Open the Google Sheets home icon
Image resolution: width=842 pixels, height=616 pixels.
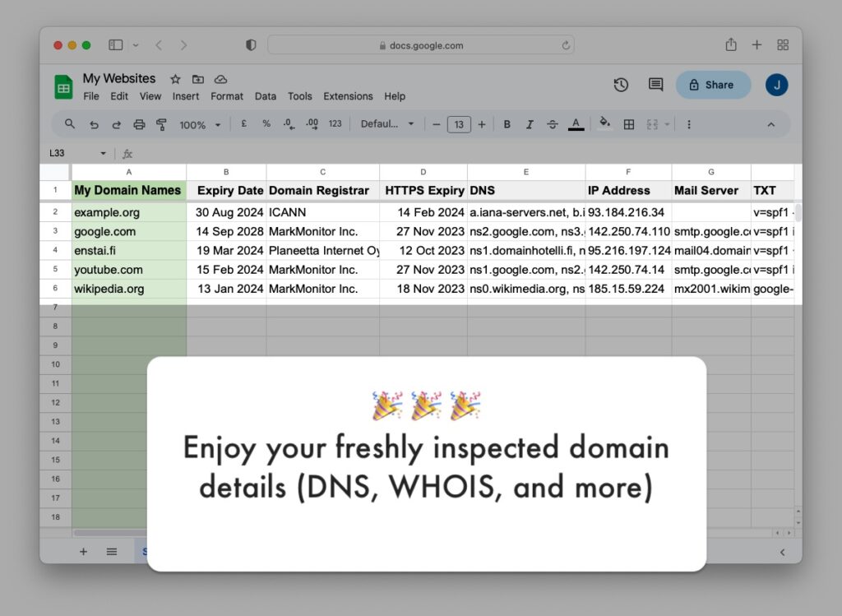pyautogui.click(x=63, y=87)
